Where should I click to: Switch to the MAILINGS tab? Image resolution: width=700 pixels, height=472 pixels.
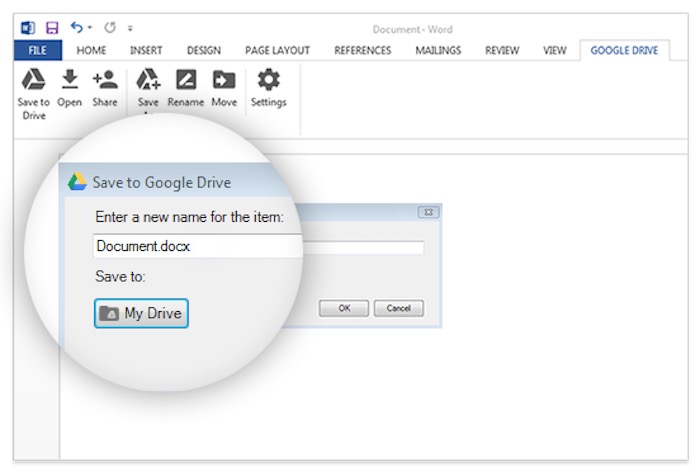click(438, 50)
